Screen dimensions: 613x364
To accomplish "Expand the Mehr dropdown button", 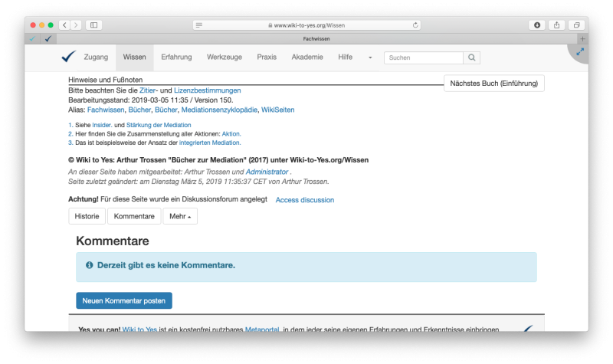I will tap(180, 216).
